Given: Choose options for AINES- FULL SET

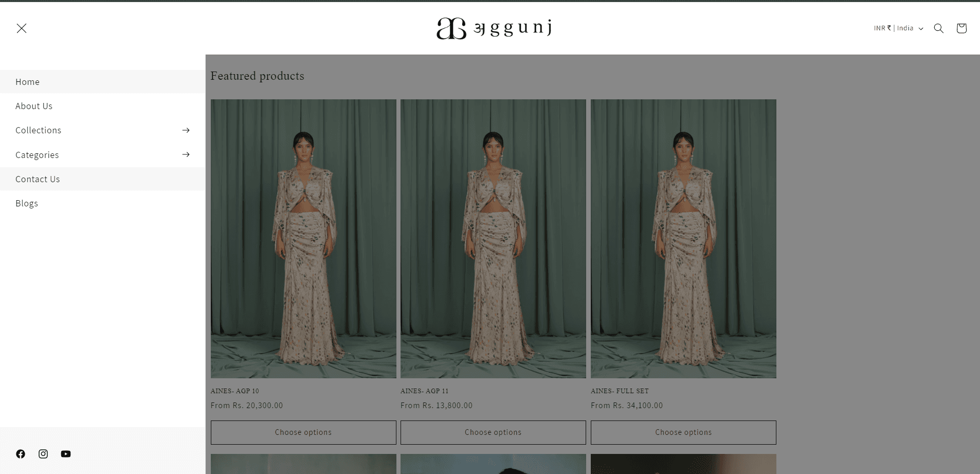Looking at the screenshot, I should click(683, 432).
